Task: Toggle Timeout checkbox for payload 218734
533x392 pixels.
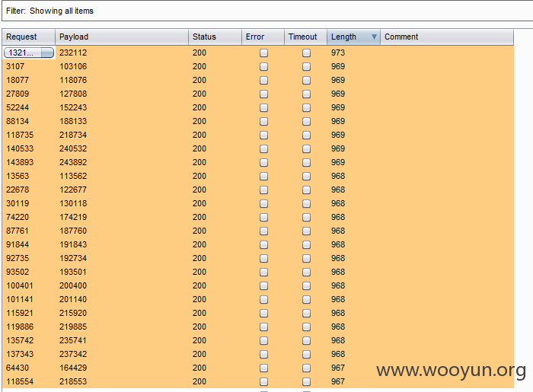Action: tap(306, 135)
